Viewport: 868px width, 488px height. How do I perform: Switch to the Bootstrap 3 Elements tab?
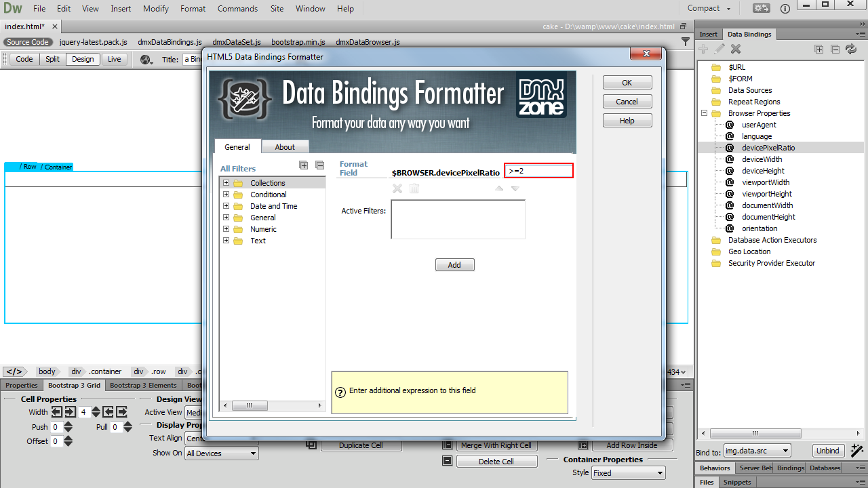click(143, 385)
